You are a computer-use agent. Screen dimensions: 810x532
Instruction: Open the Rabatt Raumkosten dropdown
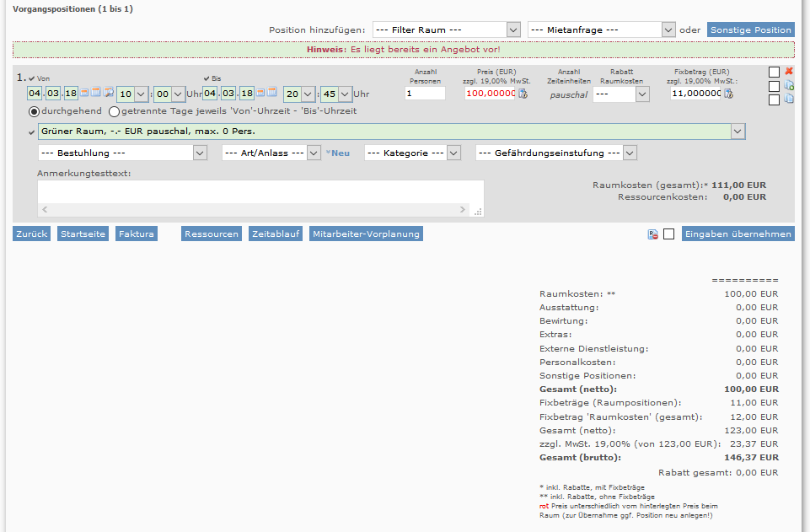(621, 94)
